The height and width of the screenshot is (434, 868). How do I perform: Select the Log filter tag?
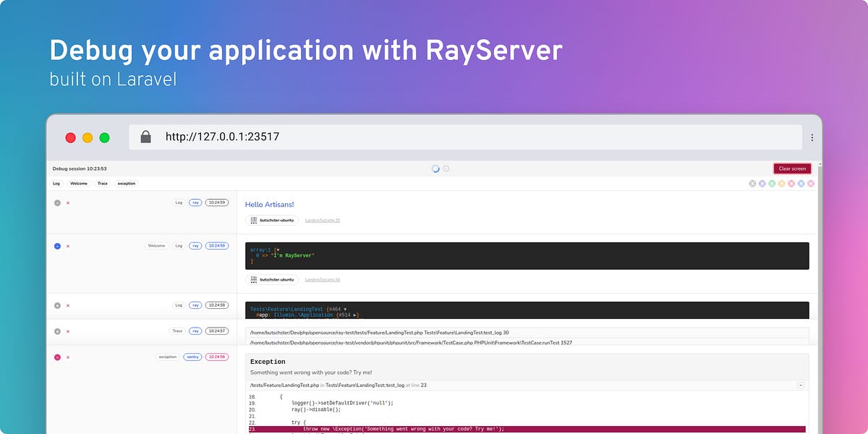(x=56, y=184)
